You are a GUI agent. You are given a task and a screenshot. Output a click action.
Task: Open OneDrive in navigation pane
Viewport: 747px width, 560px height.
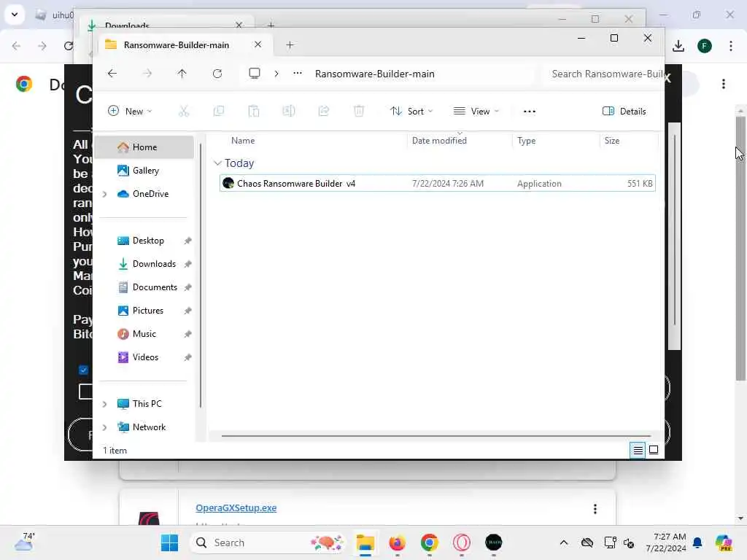pos(150,194)
